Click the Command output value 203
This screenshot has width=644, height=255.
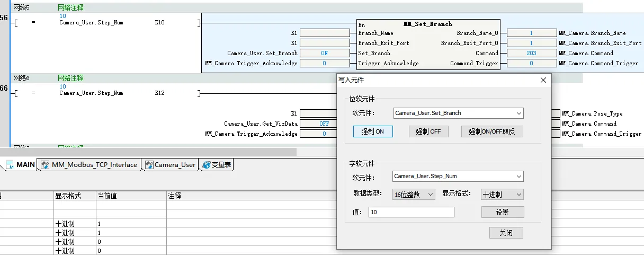pos(531,53)
